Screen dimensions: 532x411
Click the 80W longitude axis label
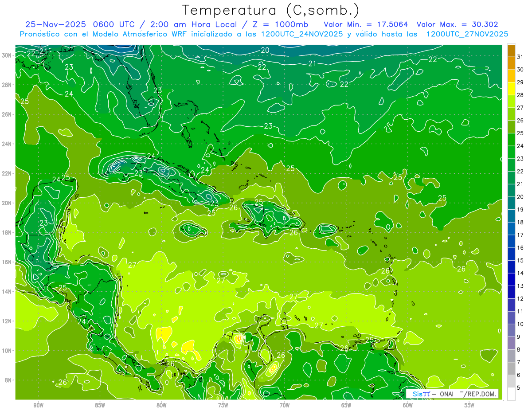click(x=161, y=405)
